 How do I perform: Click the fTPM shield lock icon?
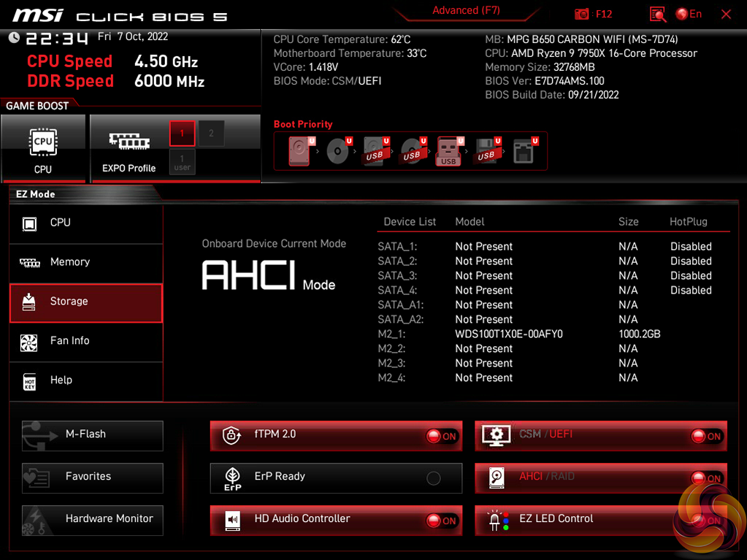tap(231, 435)
